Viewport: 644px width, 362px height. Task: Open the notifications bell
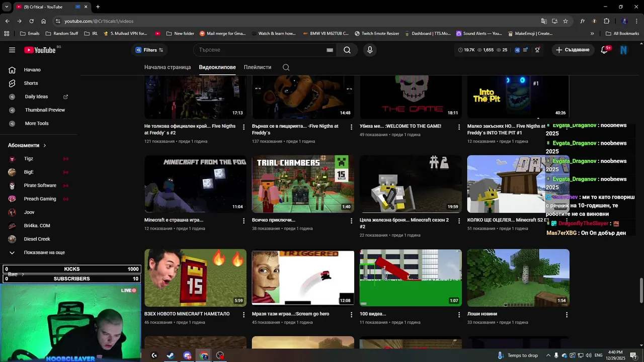605,50
